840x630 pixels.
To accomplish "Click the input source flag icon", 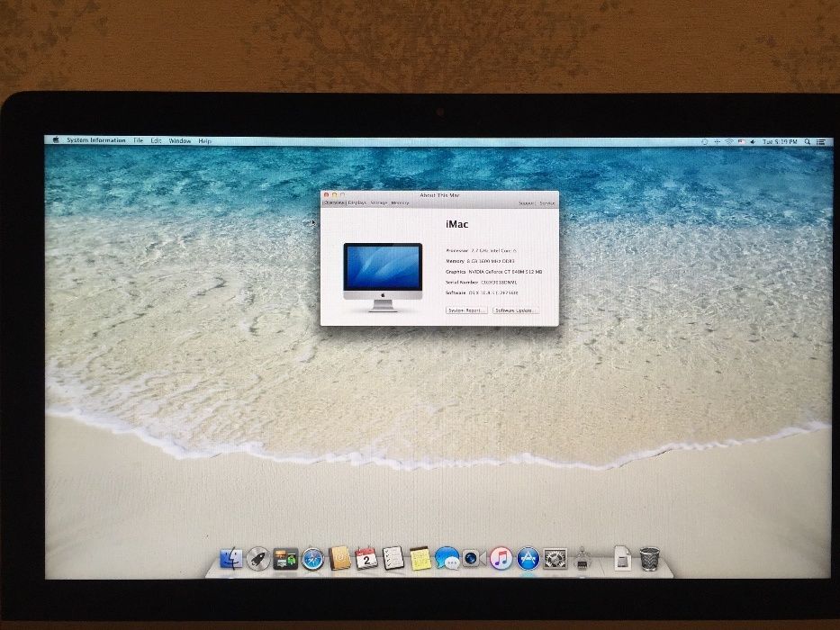I will [742, 141].
